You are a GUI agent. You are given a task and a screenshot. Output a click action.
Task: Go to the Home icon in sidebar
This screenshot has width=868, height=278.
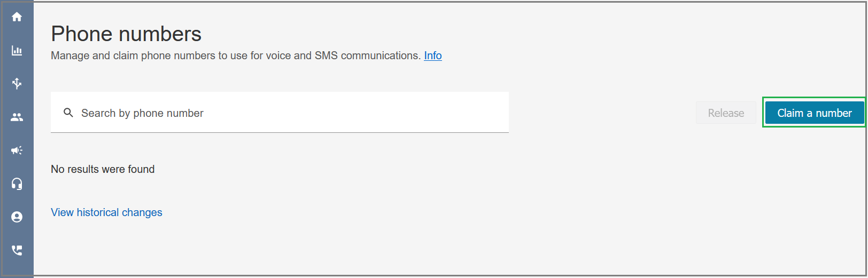click(17, 17)
